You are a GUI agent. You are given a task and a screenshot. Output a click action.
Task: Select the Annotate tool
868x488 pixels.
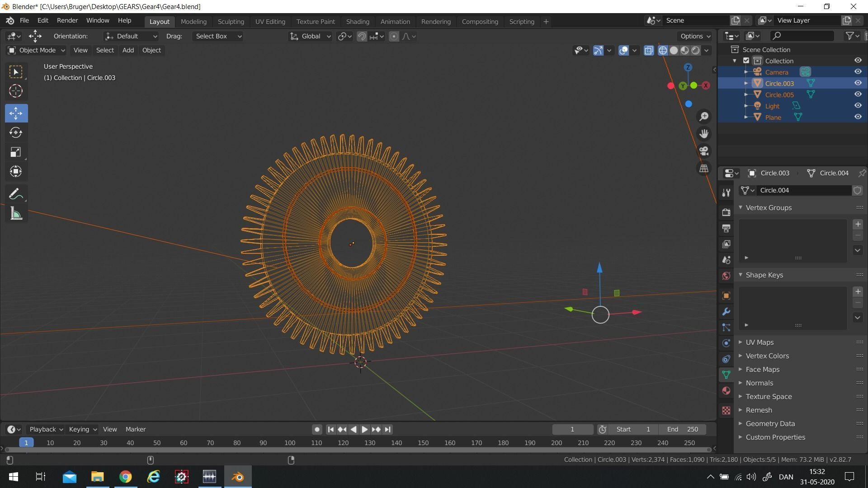(x=16, y=194)
